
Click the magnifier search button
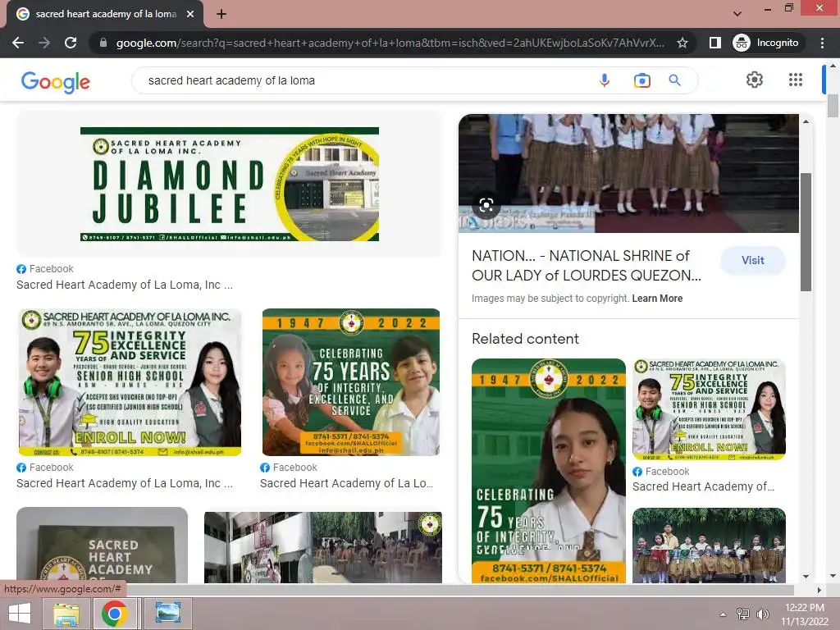675,80
